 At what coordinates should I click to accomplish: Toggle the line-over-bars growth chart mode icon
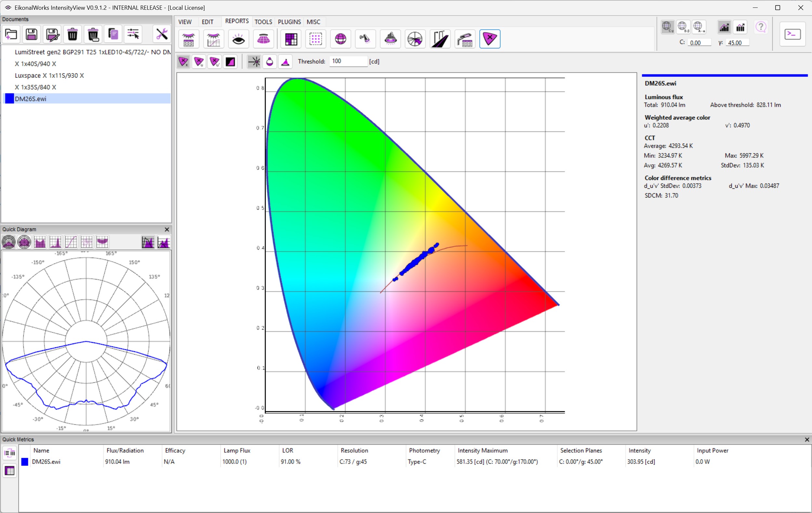pos(724,27)
